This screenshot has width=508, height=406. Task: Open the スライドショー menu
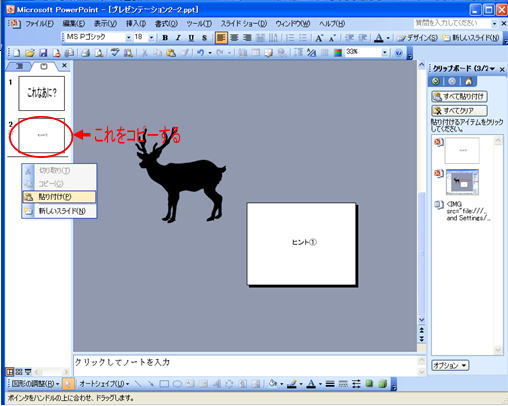(244, 24)
